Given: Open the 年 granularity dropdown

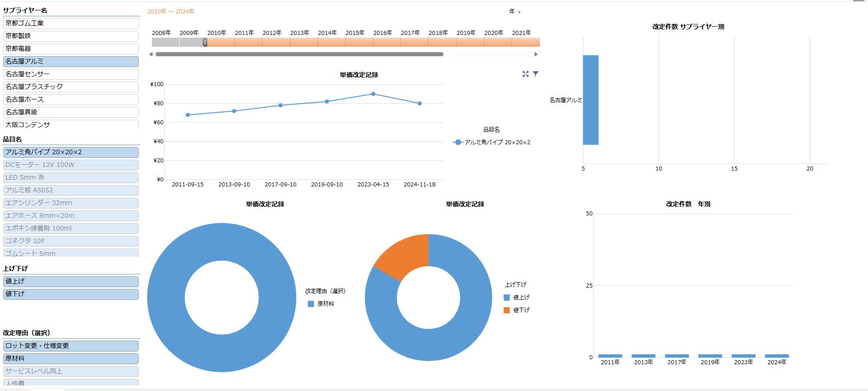Looking at the screenshot, I should [x=515, y=12].
